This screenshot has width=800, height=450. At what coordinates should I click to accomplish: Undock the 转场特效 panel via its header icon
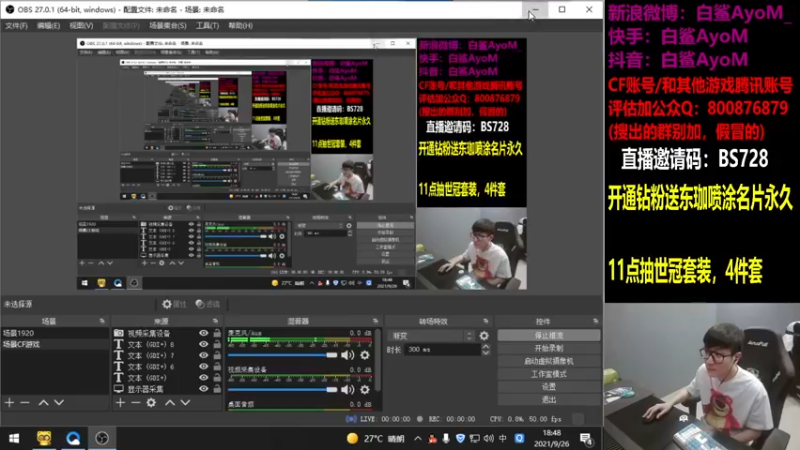[486, 321]
